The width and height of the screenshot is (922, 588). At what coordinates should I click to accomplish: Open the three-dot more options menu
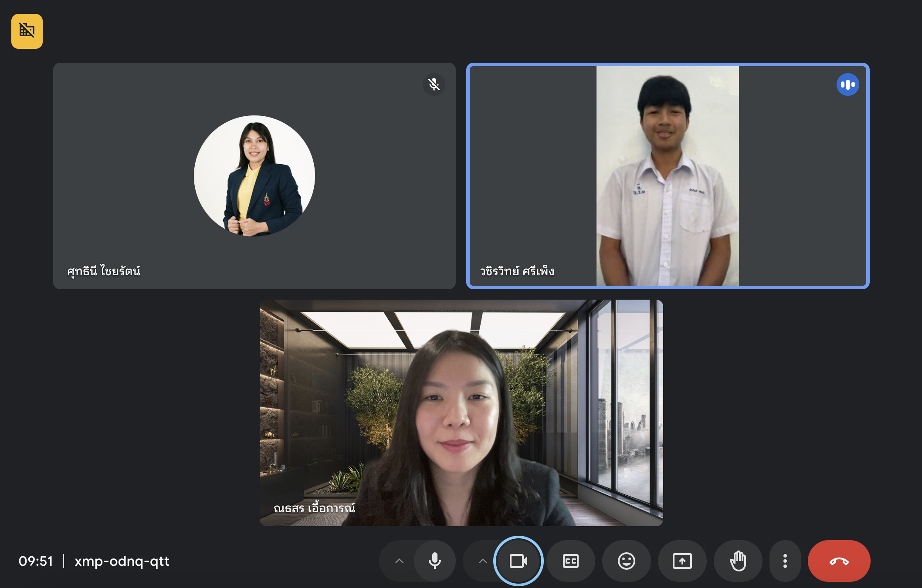tap(785, 561)
